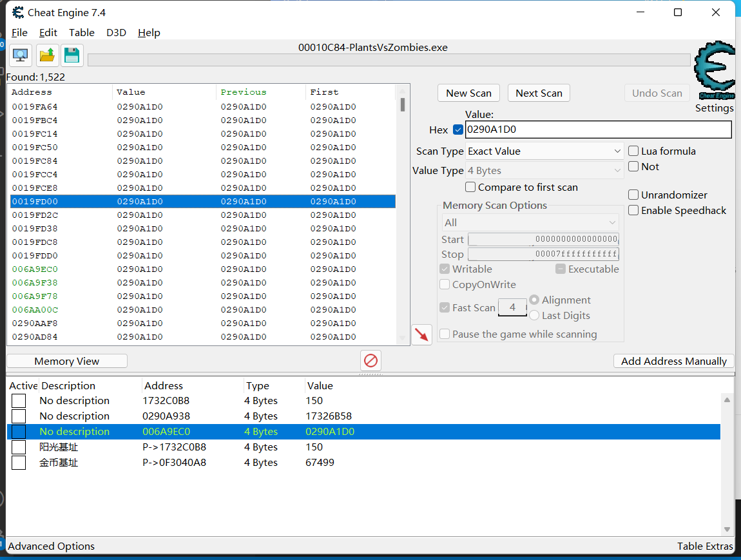This screenshot has height=560, width=741.
Task: Toggle the Not checkbox
Action: coord(633,166)
